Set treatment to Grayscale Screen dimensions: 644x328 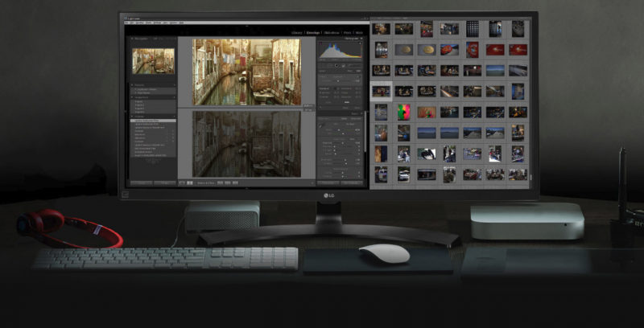click(356, 118)
